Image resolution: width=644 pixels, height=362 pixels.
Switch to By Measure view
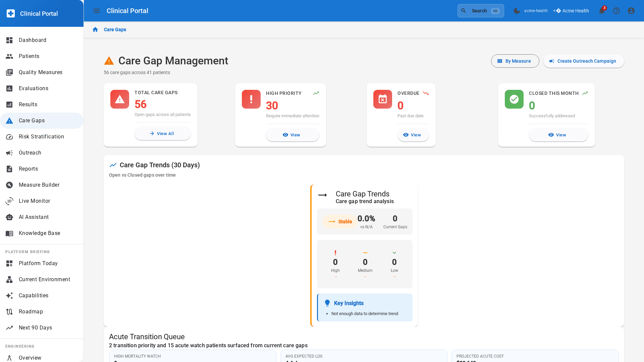coord(515,61)
